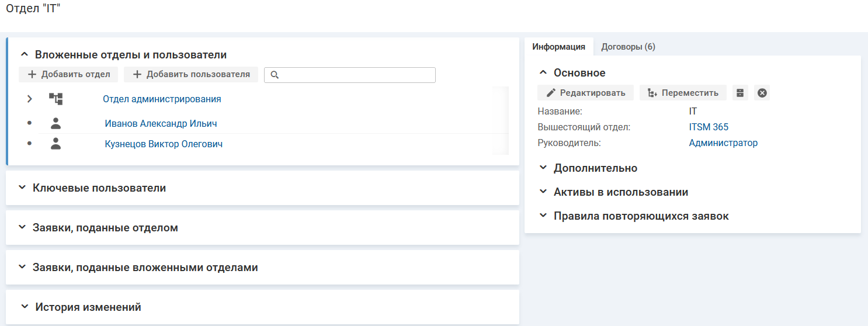Click the archive icon button in Основное

(x=740, y=93)
